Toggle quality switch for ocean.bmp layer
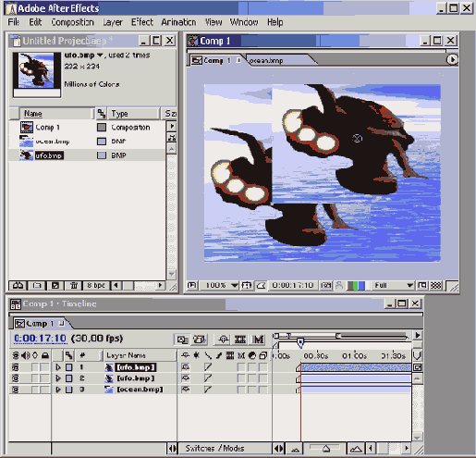 (x=208, y=390)
